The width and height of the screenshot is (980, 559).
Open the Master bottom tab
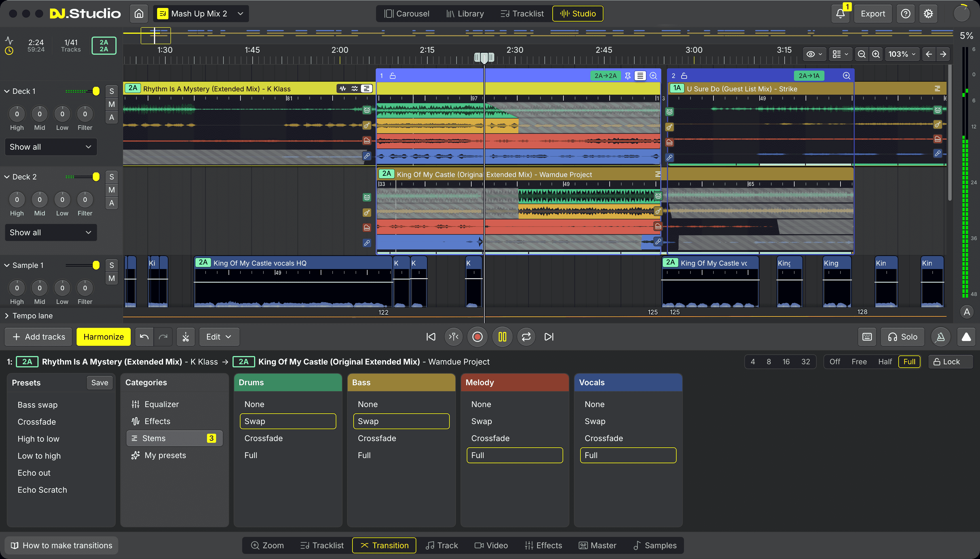[597, 545]
